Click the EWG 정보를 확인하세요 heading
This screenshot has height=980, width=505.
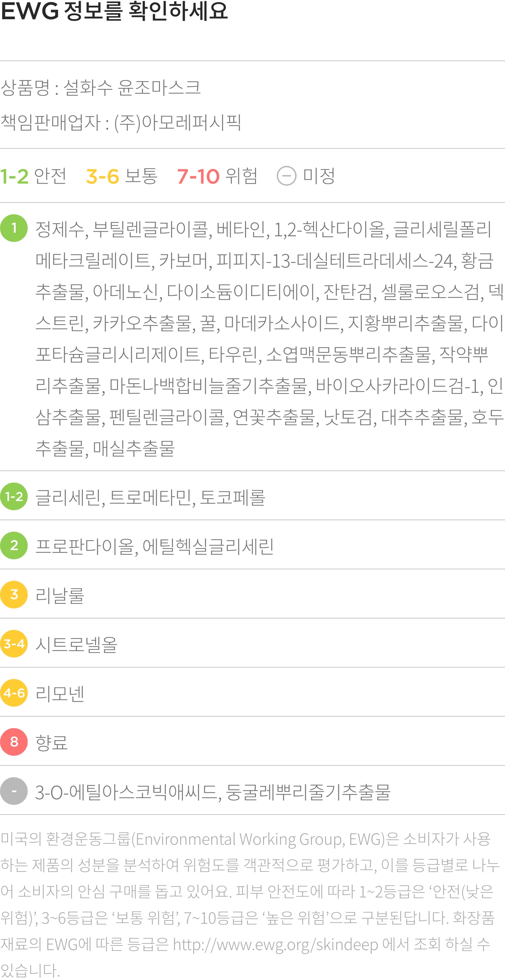point(114,11)
